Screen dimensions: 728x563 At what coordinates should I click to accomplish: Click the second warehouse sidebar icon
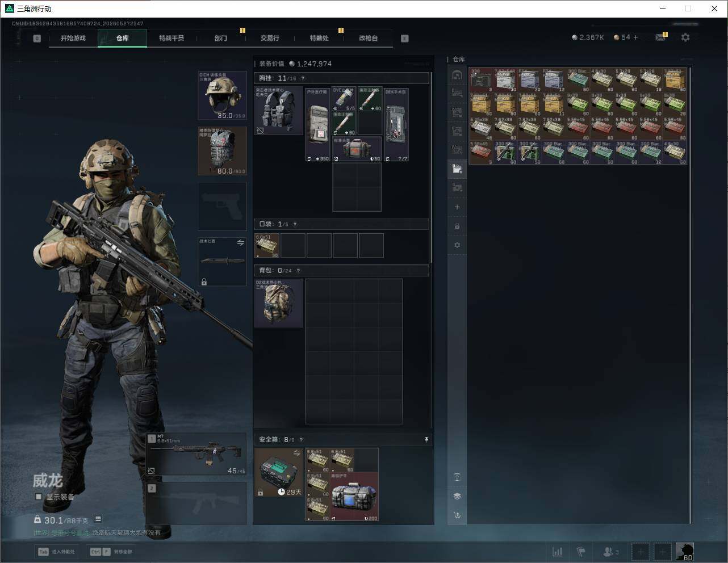click(457, 93)
